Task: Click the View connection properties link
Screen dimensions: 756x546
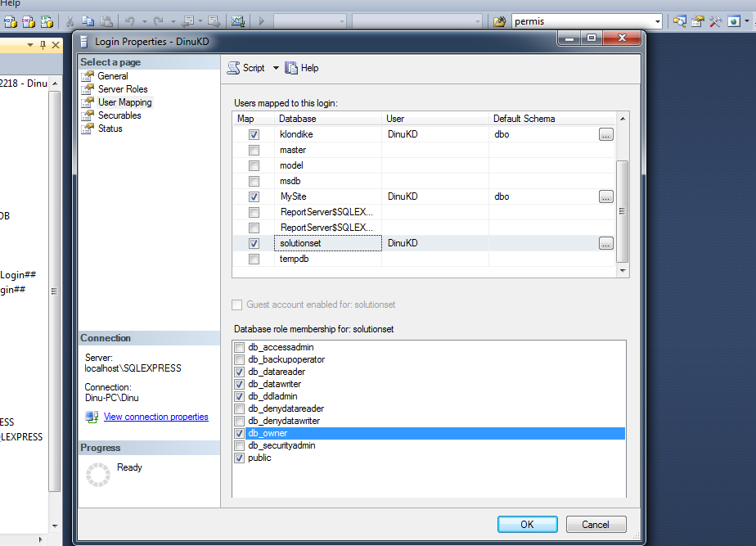Action: (x=155, y=417)
